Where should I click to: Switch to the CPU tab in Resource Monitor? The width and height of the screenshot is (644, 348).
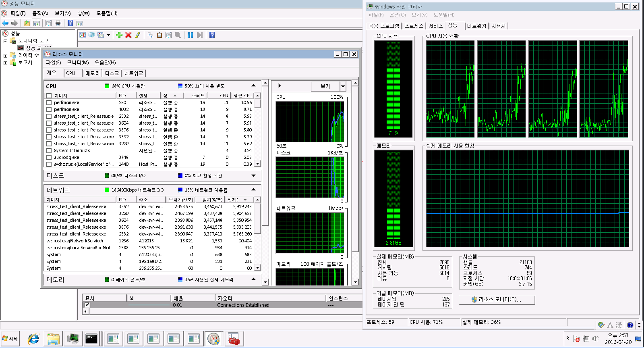click(x=71, y=73)
